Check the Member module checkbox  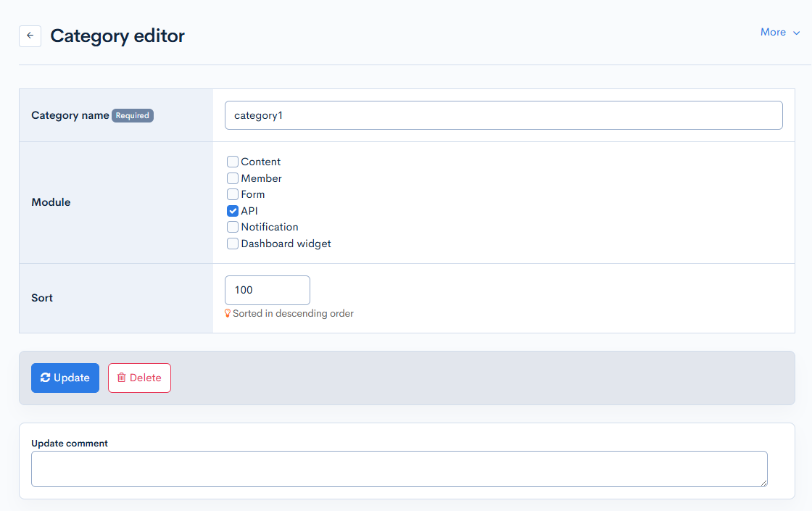coord(233,178)
